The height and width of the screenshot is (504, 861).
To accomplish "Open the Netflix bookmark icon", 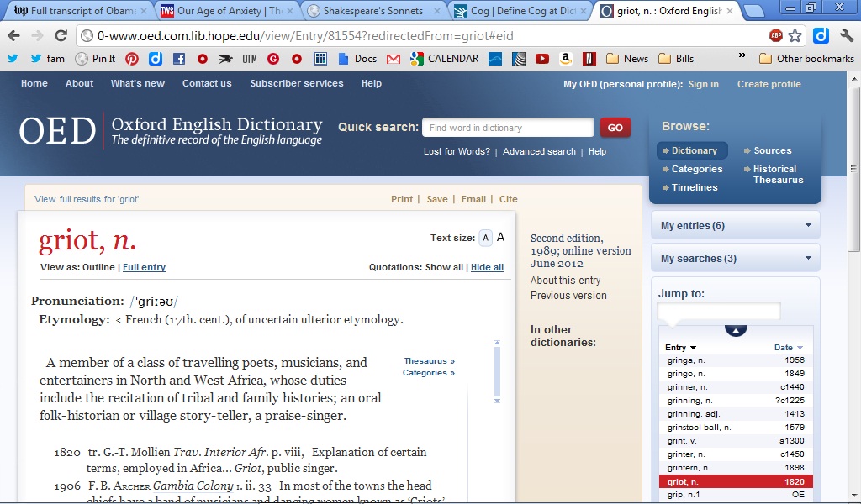I will coord(589,59).
